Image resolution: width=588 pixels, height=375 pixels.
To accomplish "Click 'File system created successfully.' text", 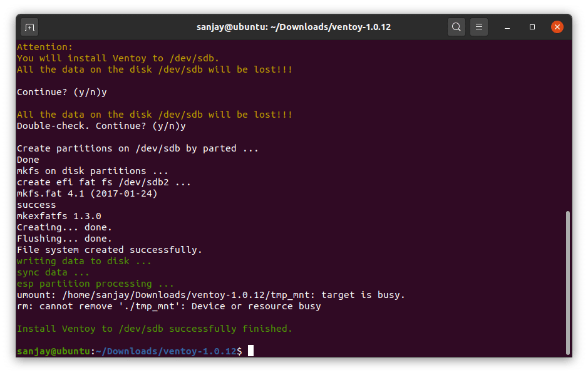I will coord(109,250).
